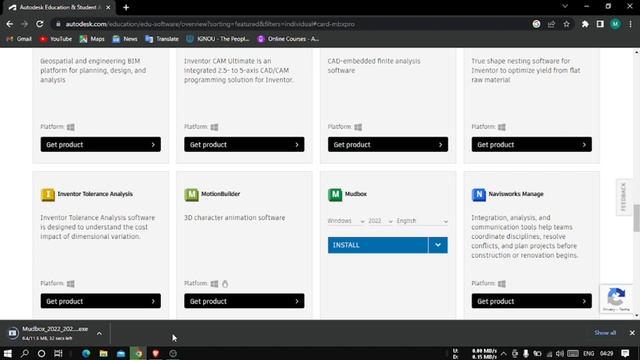640x360 pixels.
Task: Open the volume control in system tray
Action: (x=560, y=353)
